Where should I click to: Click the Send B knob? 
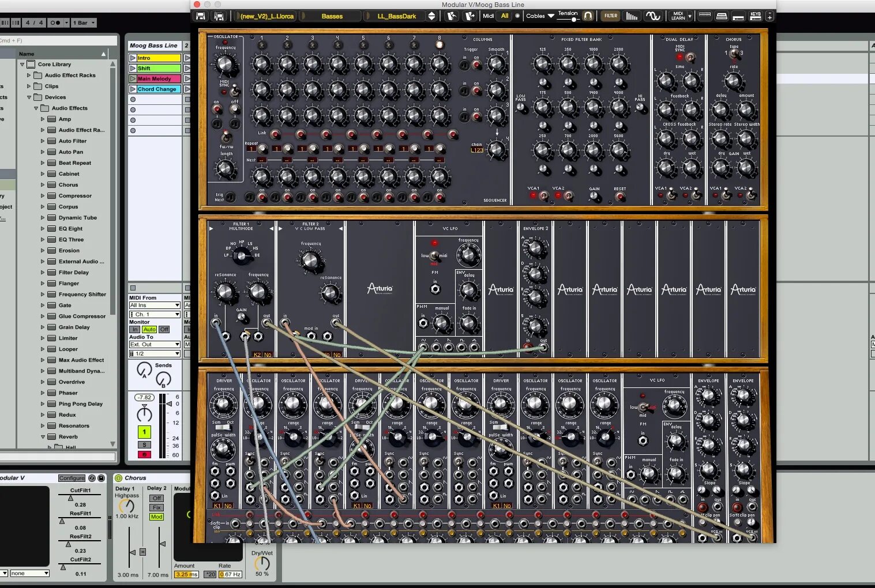coord(163,379)
